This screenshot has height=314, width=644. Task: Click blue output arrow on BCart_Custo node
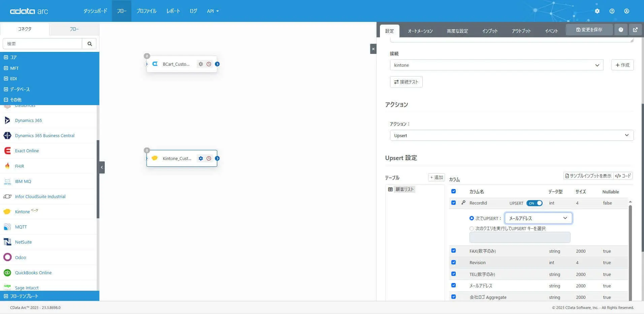tap(217, 64)
